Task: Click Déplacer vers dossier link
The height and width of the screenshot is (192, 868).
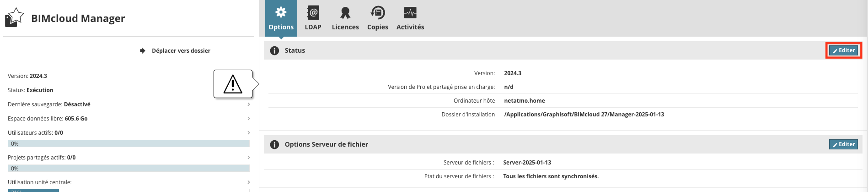Action: pyautogui.click(x=181, y=50)
